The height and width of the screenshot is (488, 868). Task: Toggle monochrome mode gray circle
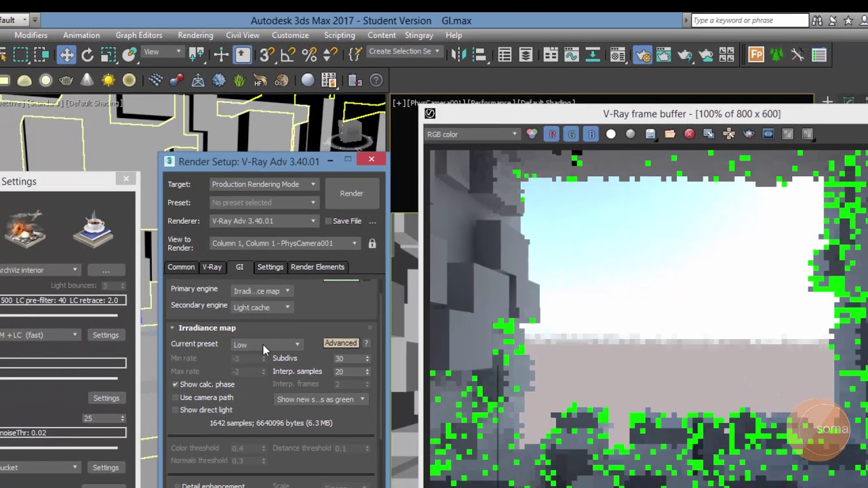click(x=631, y=134)
